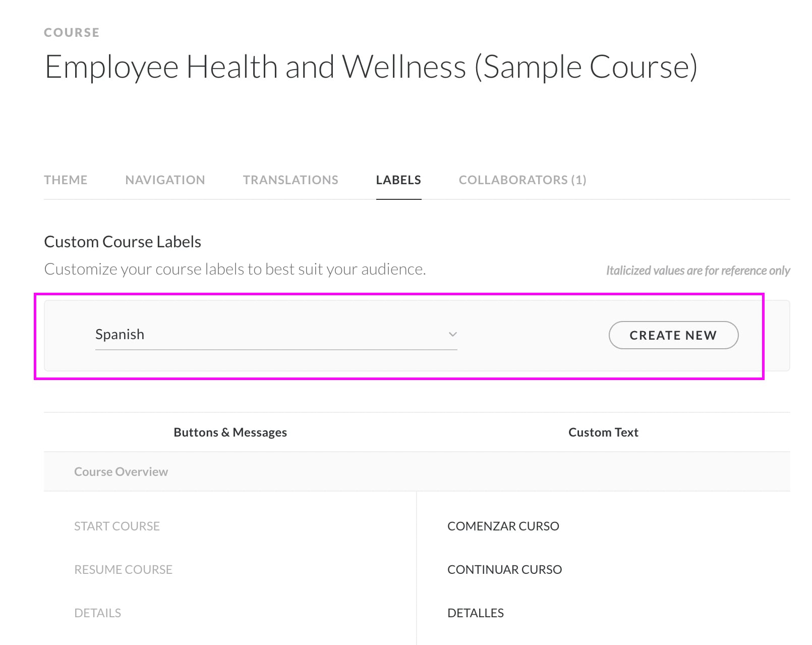
Task: Click the CREATE NEW button
Action: tap(673, 335)
